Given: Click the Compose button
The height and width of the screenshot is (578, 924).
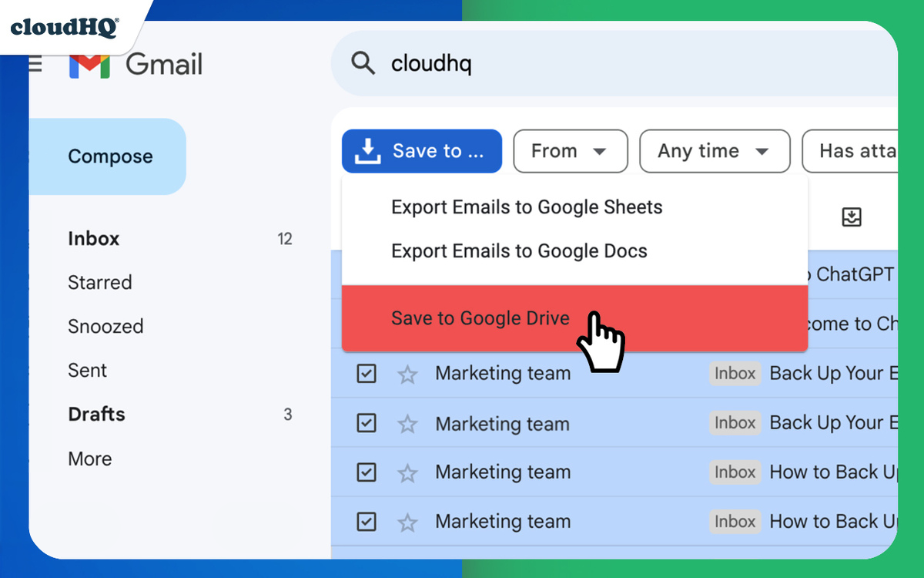Looking at the screenshot, I should pos(110,156).
